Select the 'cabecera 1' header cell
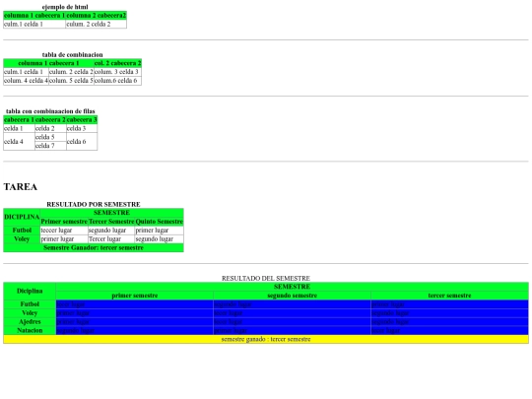This screenshot has width=532, height=399. [19, 120]
